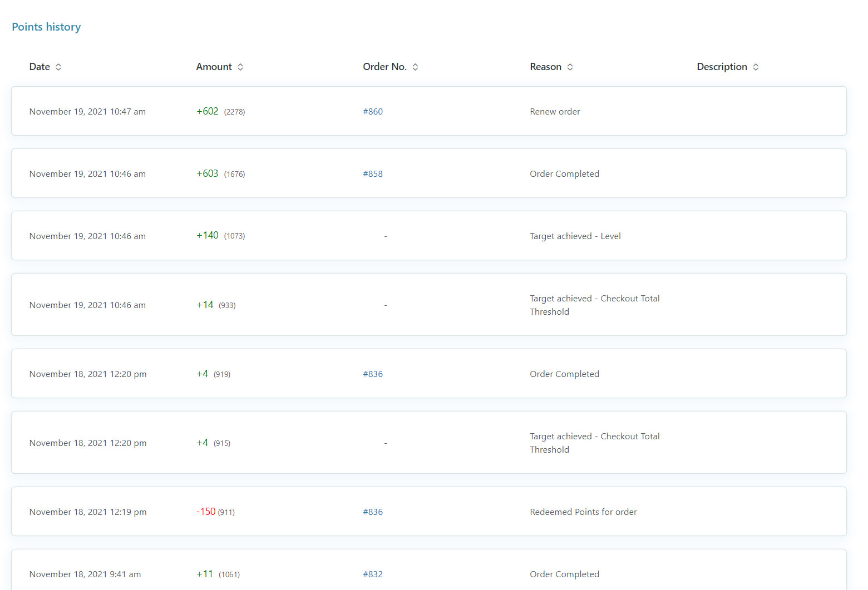Sort by the Description column icon

point(756,67)
